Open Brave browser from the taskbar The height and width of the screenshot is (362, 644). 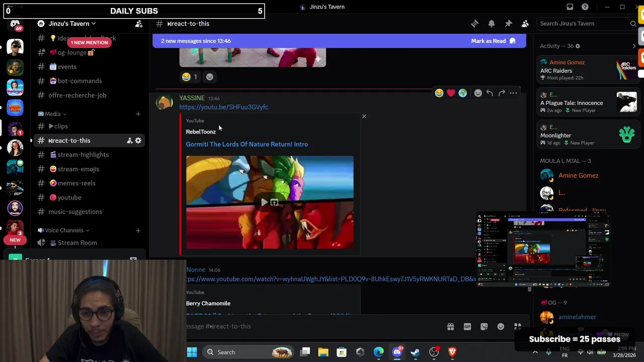[x=452, y=352]
